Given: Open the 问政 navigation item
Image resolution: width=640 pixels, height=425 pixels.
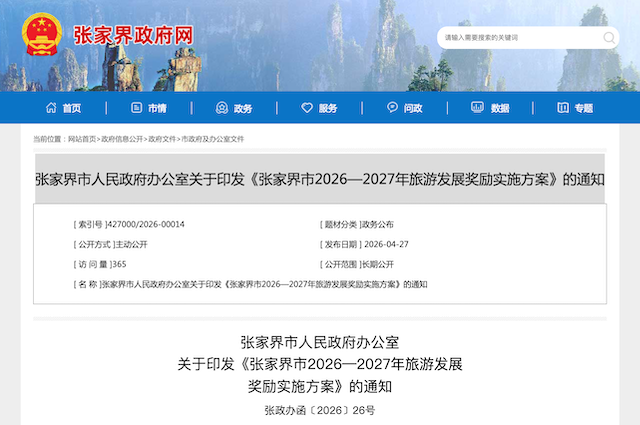Looking at the screenshot, I should coord(413,108).
